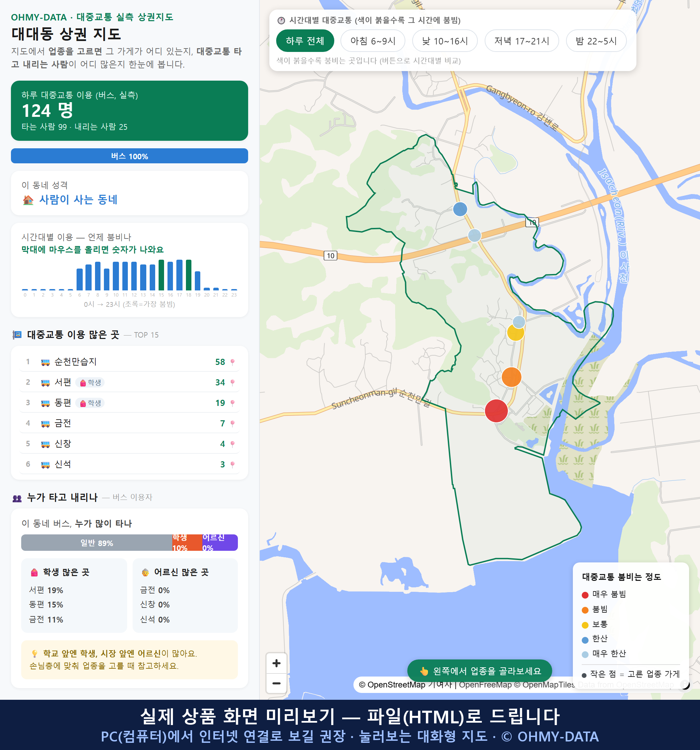Image resolution: width=700 pixels, height=750 pixels.
Task: Click the 보통 yellow legend dot
Action: coord(585,625)
